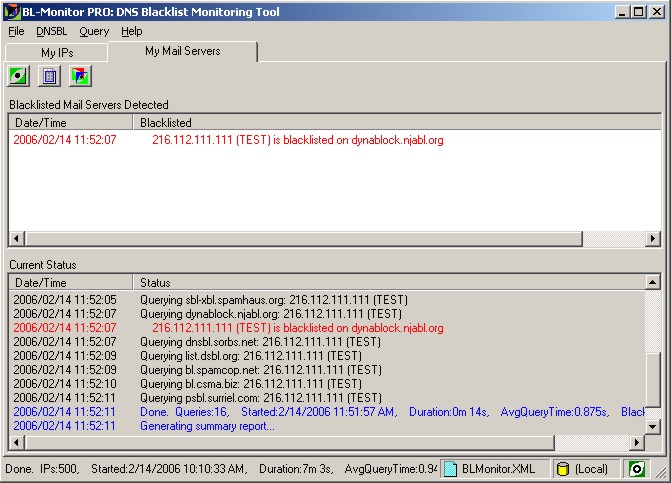Click the blue list document toolbar icon
Image resolution: width=671 pixels, height=483 pixels.
tap(49, 76)
